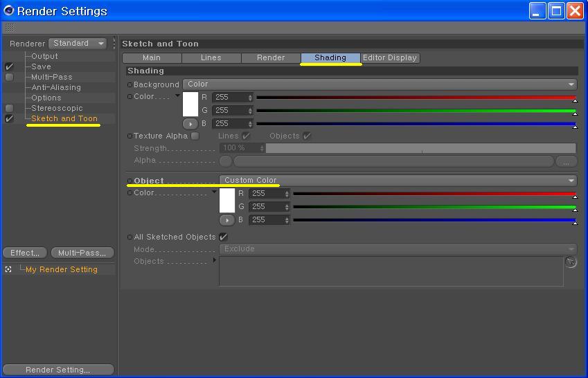Click the Background parameter keyframe circle
Screen dimensions: 588x378
click(130, 84)
